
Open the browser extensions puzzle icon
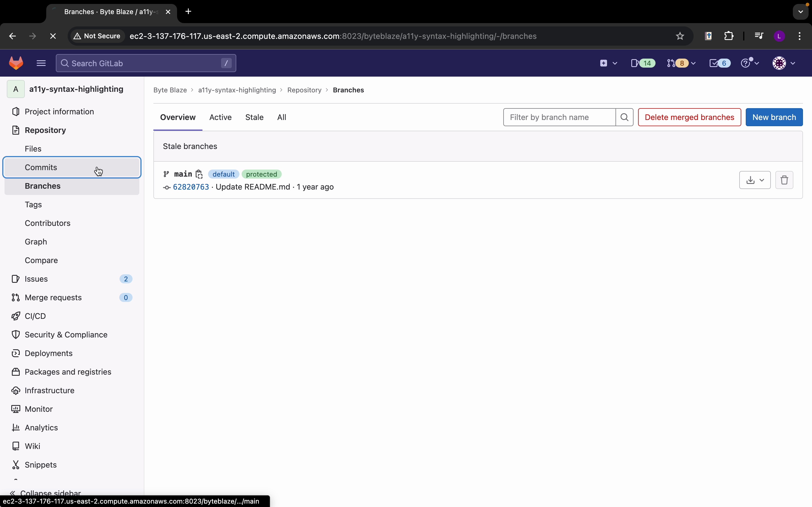tap(729, 36)
